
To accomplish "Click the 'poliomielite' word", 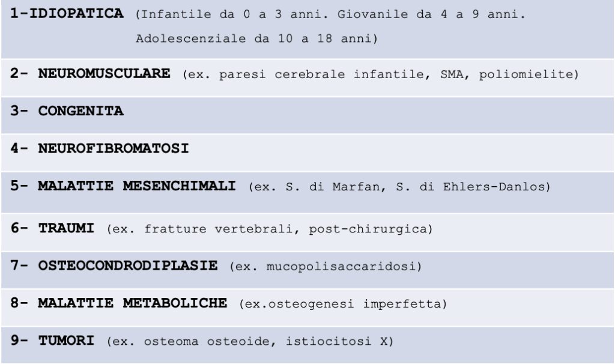I will [526, 74].
